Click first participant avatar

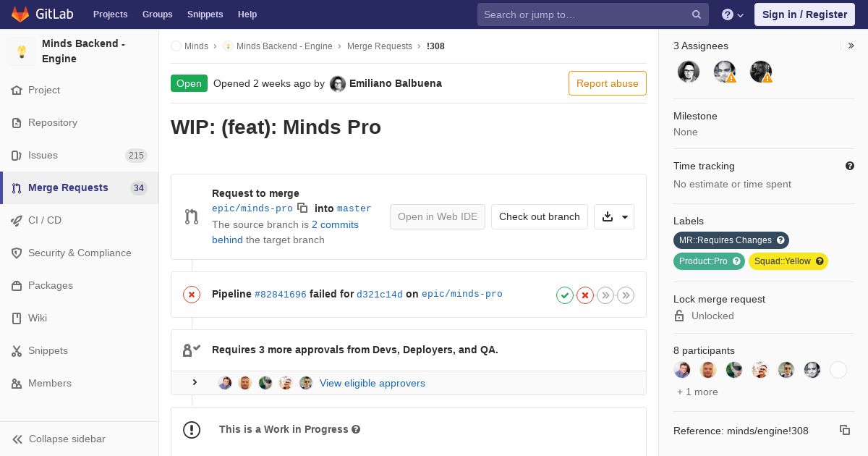pyautogui.click(x=682, y=370)
